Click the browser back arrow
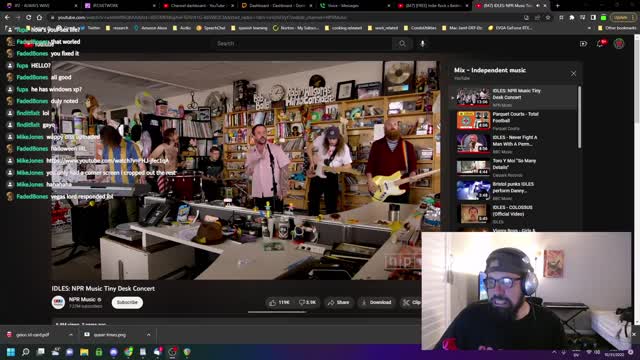640x360 pixels. [x=7, y=18]
